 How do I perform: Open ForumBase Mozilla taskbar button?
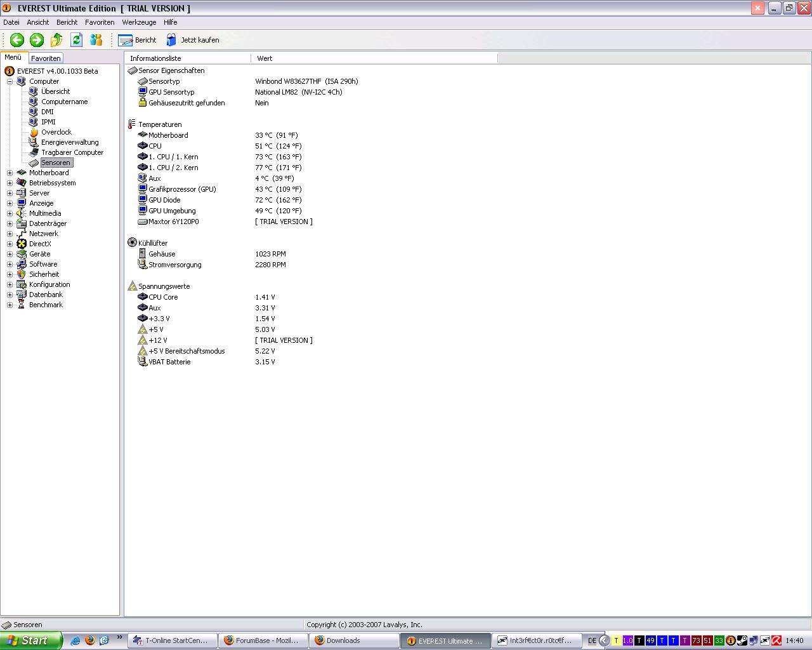tap(263, 640)
